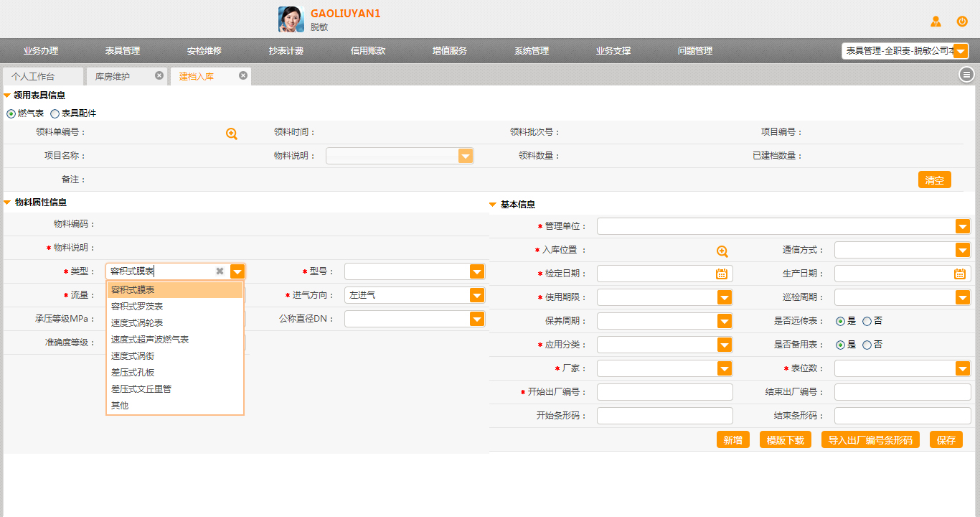Screen dimensions: 980x517
Task: Click the magnifier icon beside 领料单编号
Action: coord(231,134)
